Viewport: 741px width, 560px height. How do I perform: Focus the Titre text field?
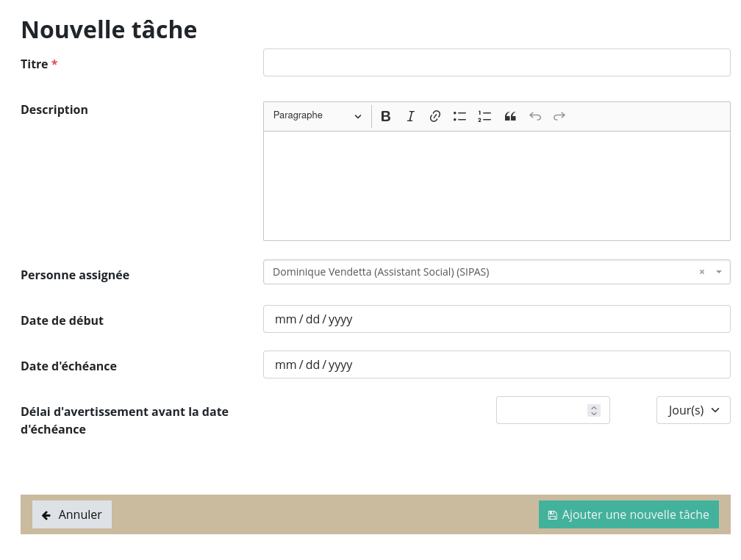(496, 62)
